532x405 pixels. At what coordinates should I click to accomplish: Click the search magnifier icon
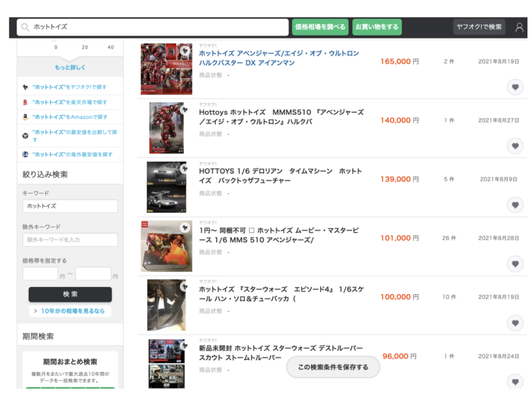coord(25,27)
